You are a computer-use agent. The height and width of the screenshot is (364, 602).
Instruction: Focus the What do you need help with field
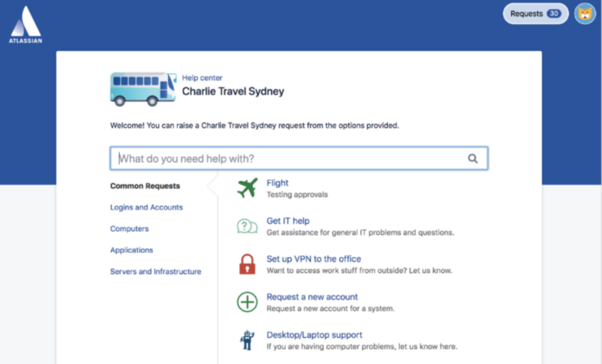tap(299, 158)
